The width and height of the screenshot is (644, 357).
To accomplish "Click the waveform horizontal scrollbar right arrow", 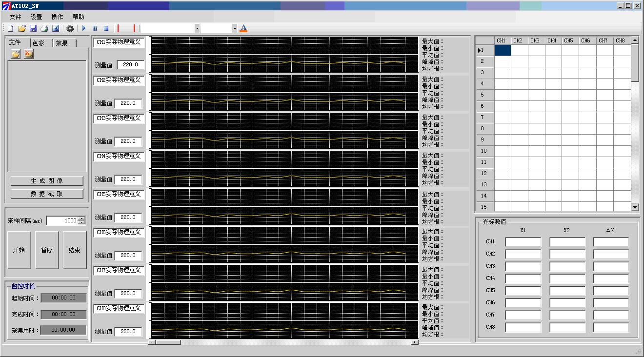I will click(x=415, y=342).
